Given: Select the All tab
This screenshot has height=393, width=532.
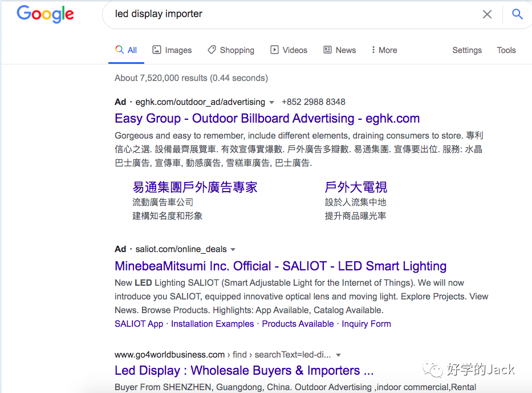Looking at the screenshot, I should tap(126, 50).
